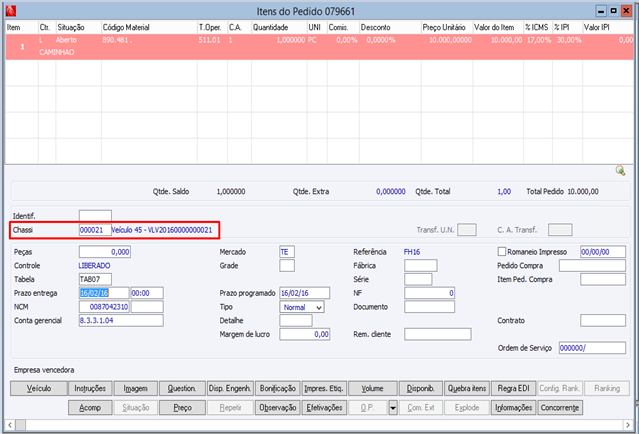This screenshot has height=434, width=639.
Task: Click the Detalhe input field
Action: tap(296, 321)
